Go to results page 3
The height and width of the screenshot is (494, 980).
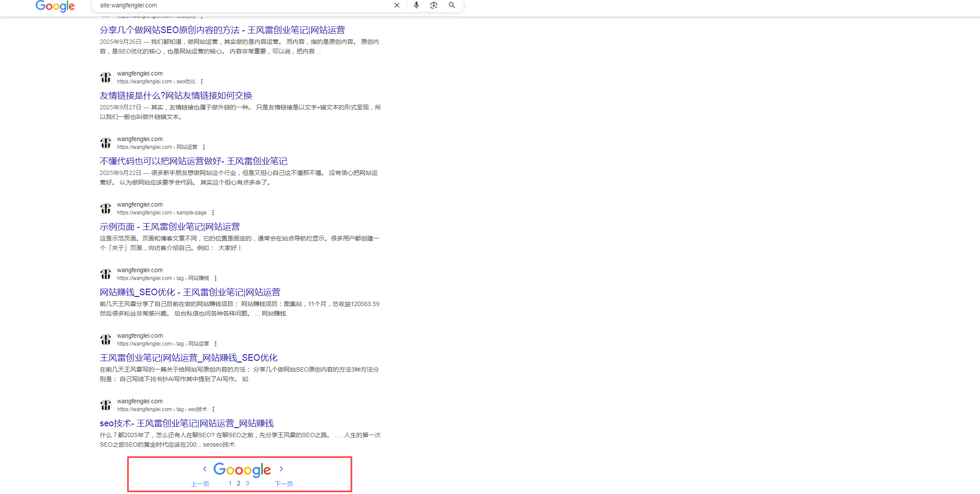point(247,483)
